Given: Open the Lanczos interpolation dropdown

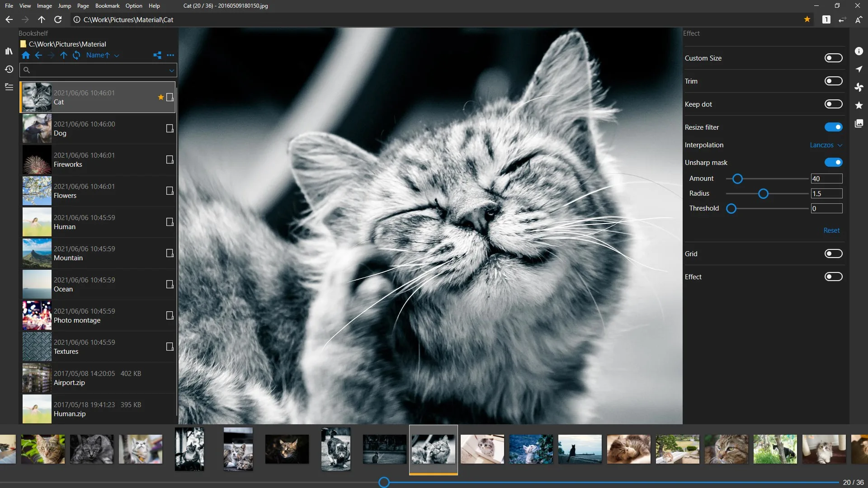Looking at the screenshot, I should (x=826, y=145).
